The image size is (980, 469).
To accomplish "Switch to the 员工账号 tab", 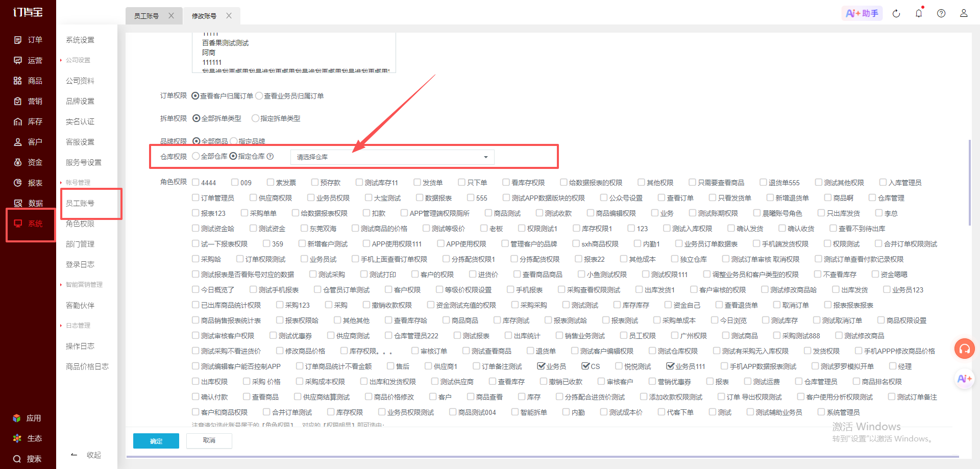I will [146, 16].
